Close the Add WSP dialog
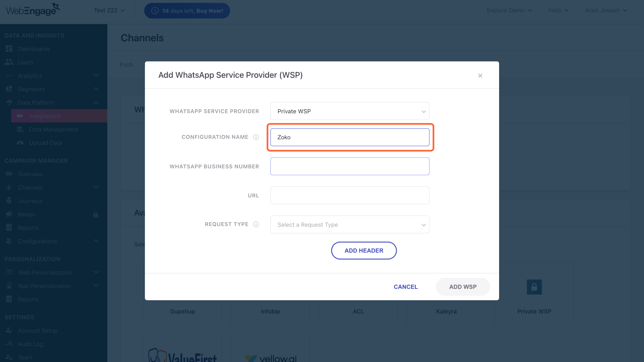 480,76
